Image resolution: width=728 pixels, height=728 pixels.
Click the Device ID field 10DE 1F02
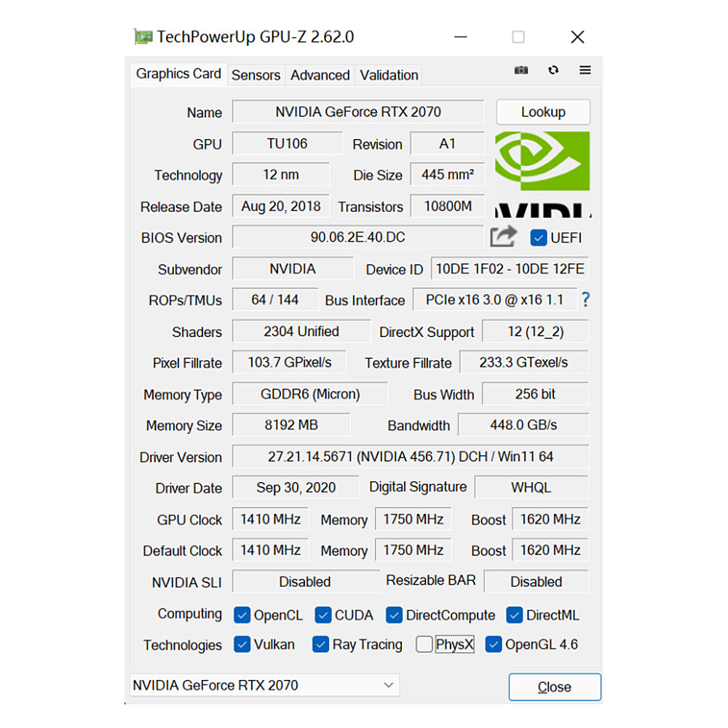coord(510,269)
